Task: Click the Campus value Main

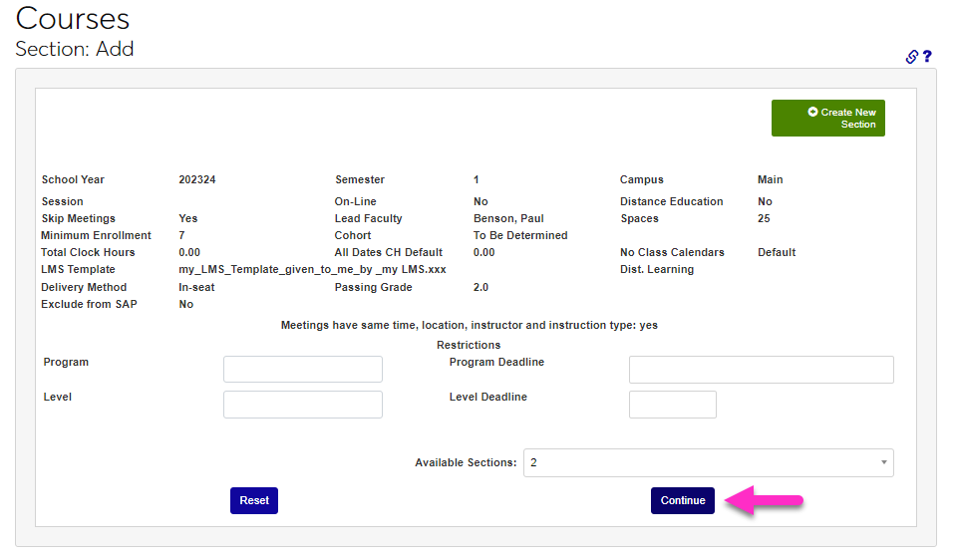Action: 770,179
